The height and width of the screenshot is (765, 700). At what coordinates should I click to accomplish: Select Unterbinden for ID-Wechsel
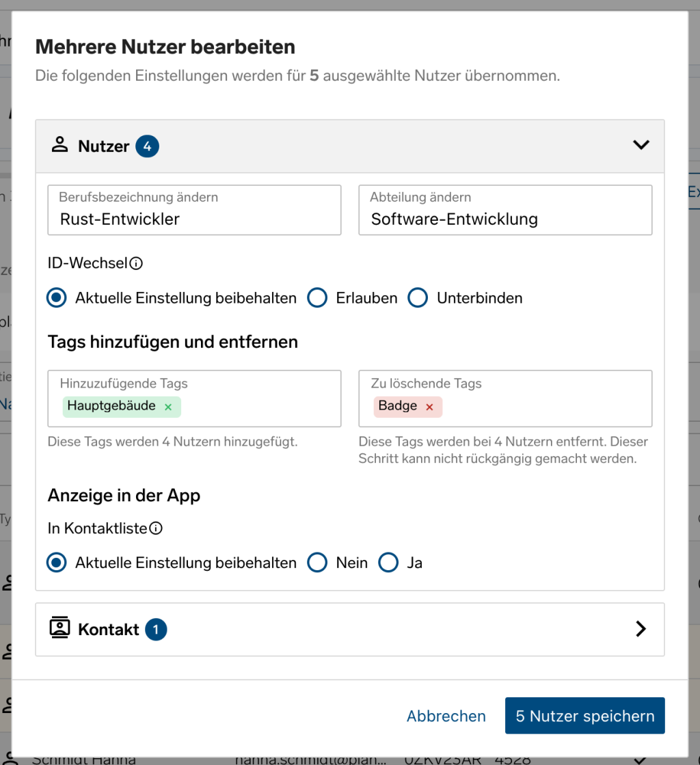tap(418, 298)
